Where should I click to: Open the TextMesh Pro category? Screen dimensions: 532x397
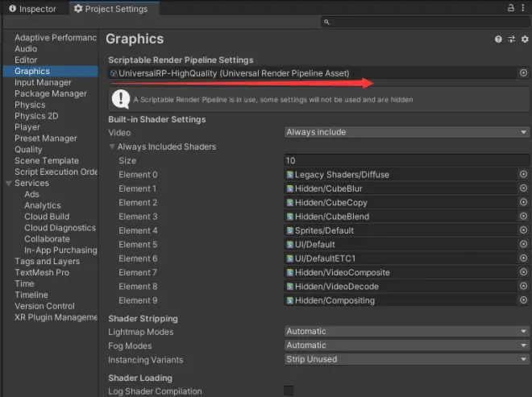pyautogui.click(x=42, y=272)
